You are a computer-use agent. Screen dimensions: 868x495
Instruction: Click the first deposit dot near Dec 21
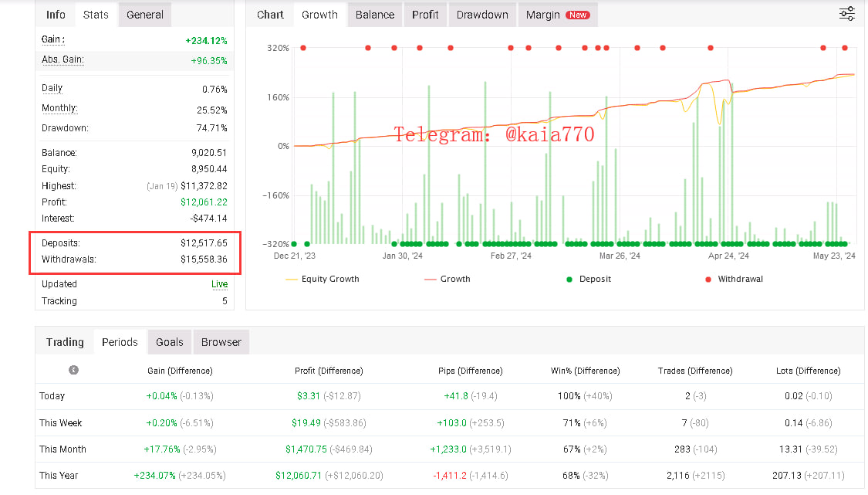[x=294, y=244]
